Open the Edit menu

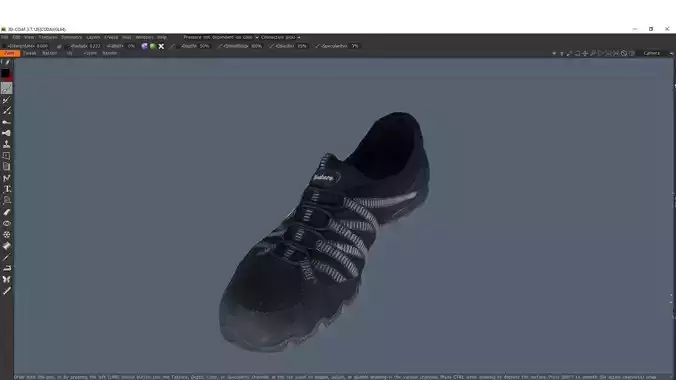[x=16, y=38]
